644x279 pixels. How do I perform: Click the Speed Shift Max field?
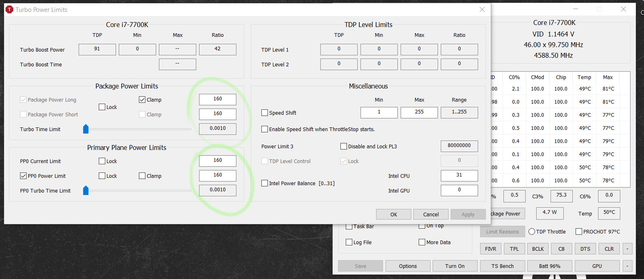tap(419, 112)
